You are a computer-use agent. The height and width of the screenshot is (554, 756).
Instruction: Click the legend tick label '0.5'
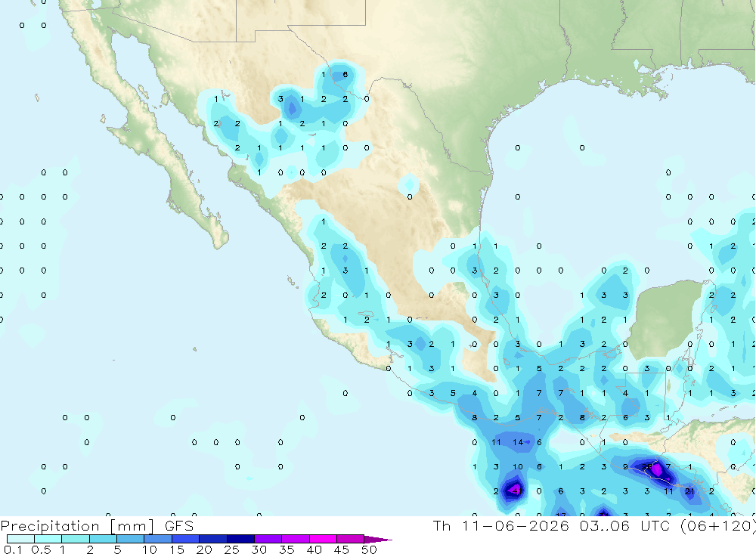pyautogui.click(x=41, y=549)
